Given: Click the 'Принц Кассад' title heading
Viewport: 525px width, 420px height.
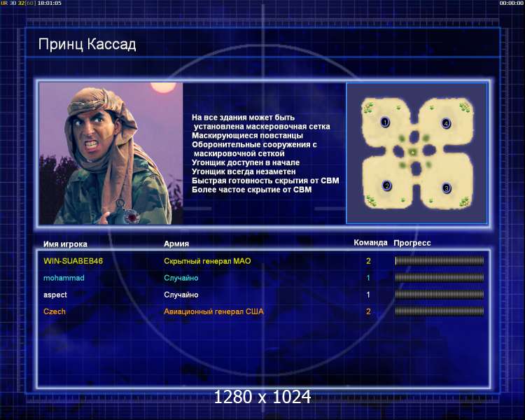Looking at the screenshot, I should pos(87,44).
